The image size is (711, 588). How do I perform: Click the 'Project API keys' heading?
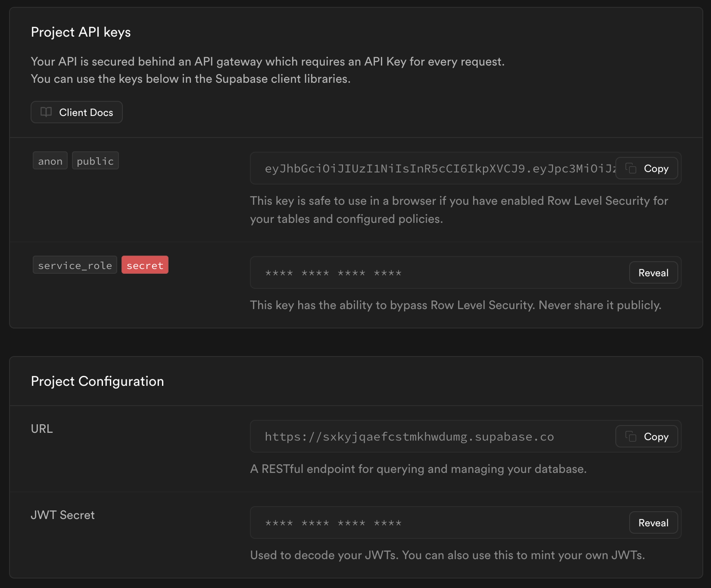pyautogui.click(x=81, y=32)
